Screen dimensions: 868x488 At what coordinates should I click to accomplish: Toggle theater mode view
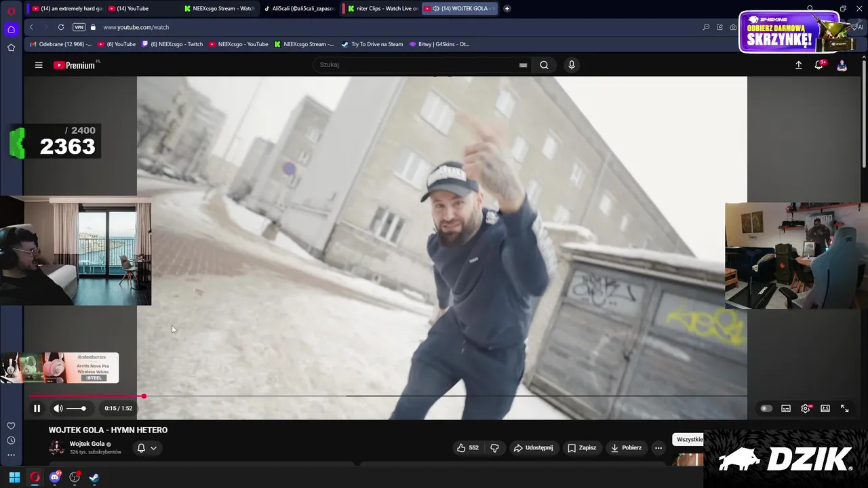click(x=825, y=409)
